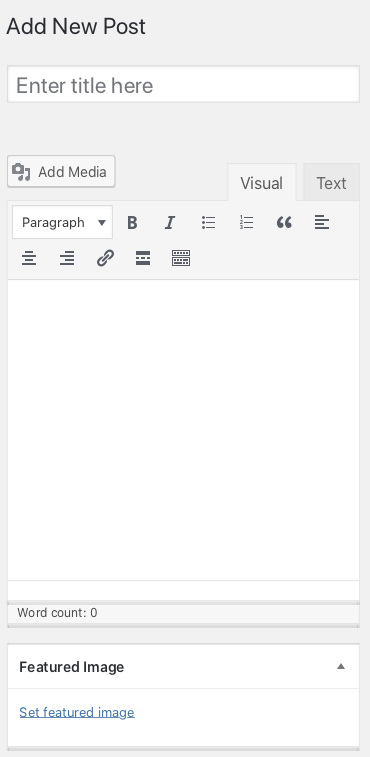Click inside the post content editor area
Screen dimensions: 370x757
[184, 430]
